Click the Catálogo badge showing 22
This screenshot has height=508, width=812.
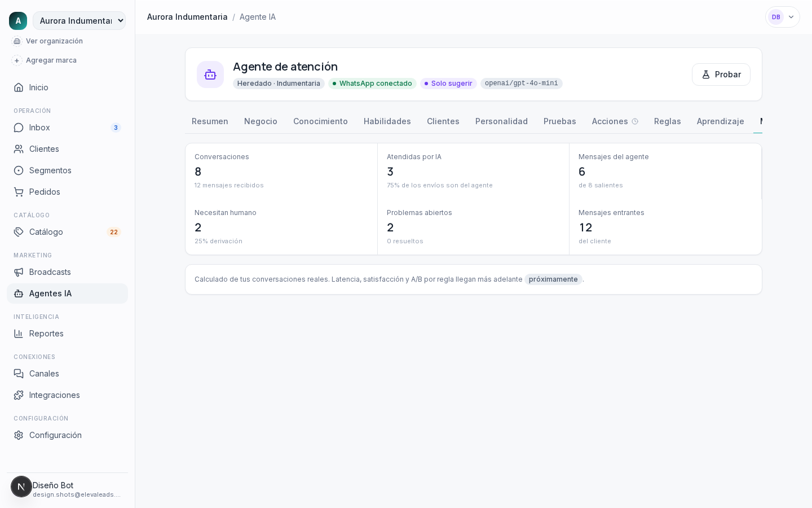click(x=114, y=232)
